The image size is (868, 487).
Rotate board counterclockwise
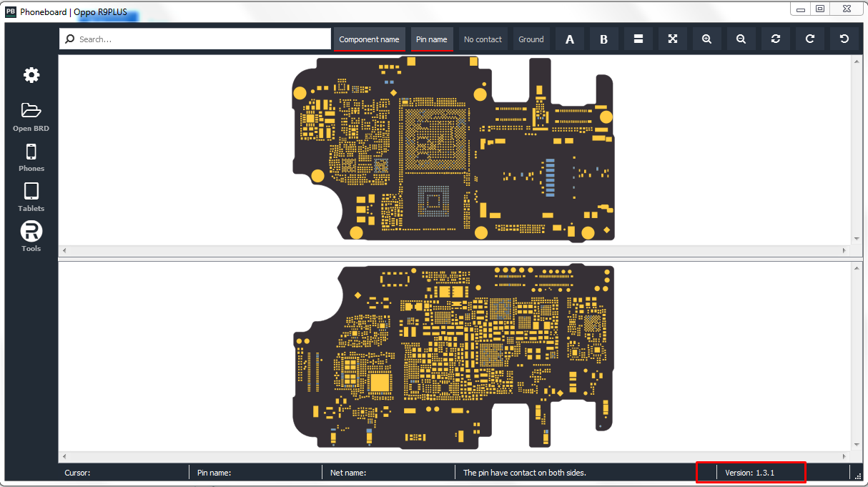pyautogui.click(x=844, y=39)
